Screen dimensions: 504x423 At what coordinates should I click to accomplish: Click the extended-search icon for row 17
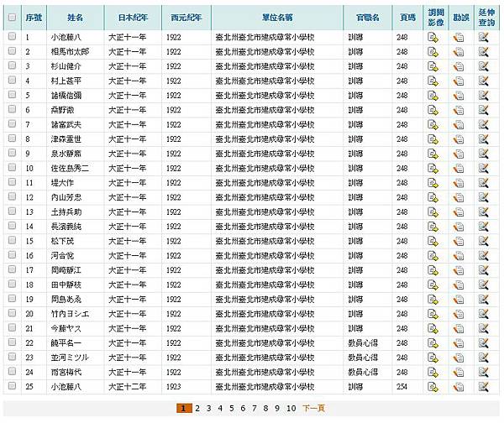[484, 270]
